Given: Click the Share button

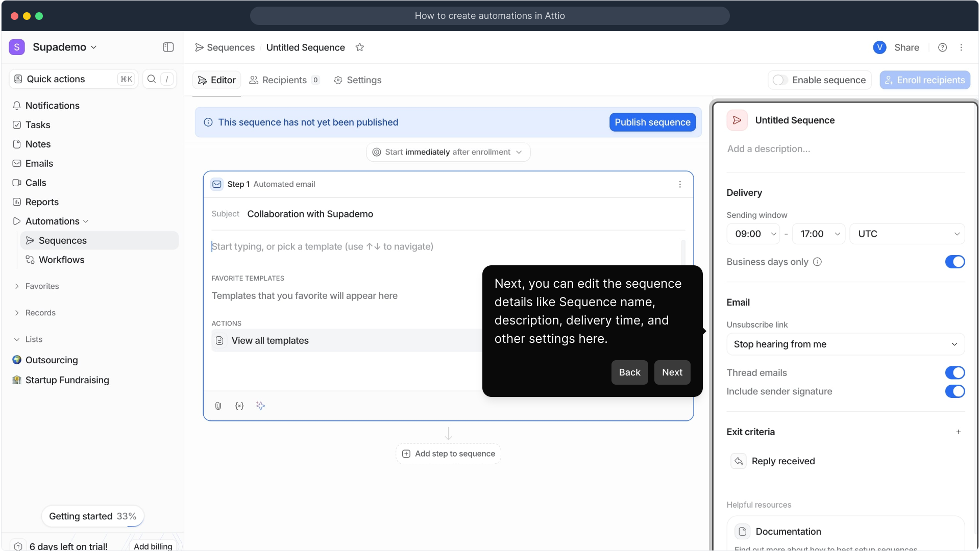Looking at the screenshot, I should (906, 47).
